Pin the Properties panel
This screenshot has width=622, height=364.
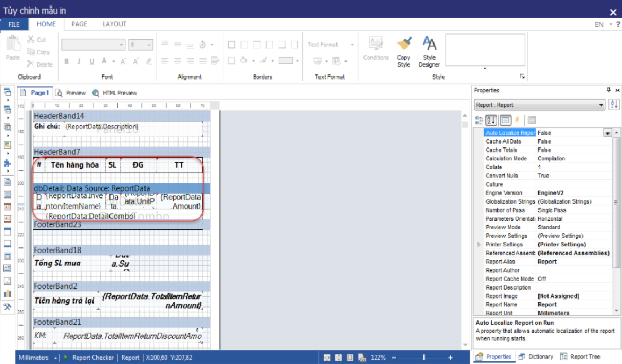point(609,90)
